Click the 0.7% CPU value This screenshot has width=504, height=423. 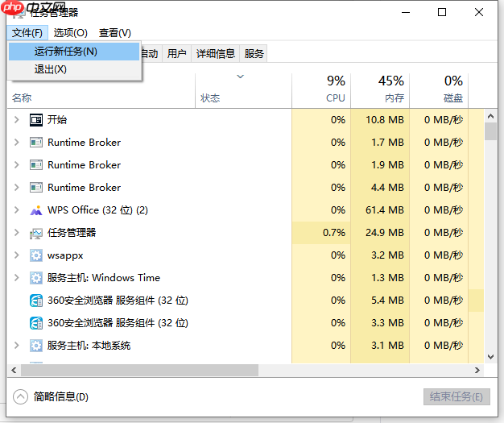pos(334,233)
